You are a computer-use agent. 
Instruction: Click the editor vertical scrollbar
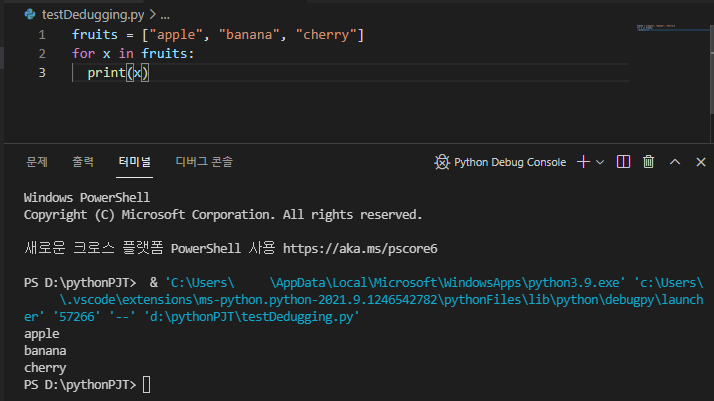712,68
